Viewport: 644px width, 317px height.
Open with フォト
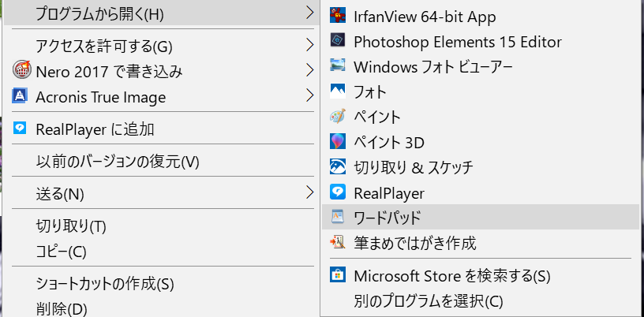click(481, 92)
